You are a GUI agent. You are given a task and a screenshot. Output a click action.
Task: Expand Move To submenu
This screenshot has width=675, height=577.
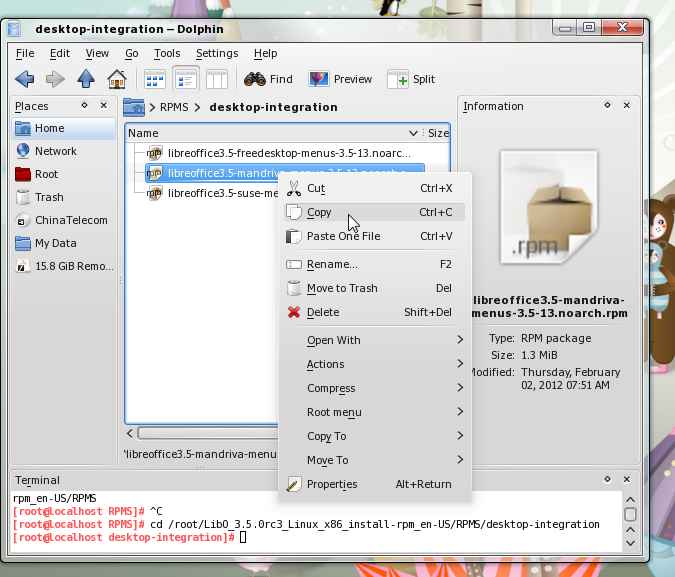(x=375, y=460)
